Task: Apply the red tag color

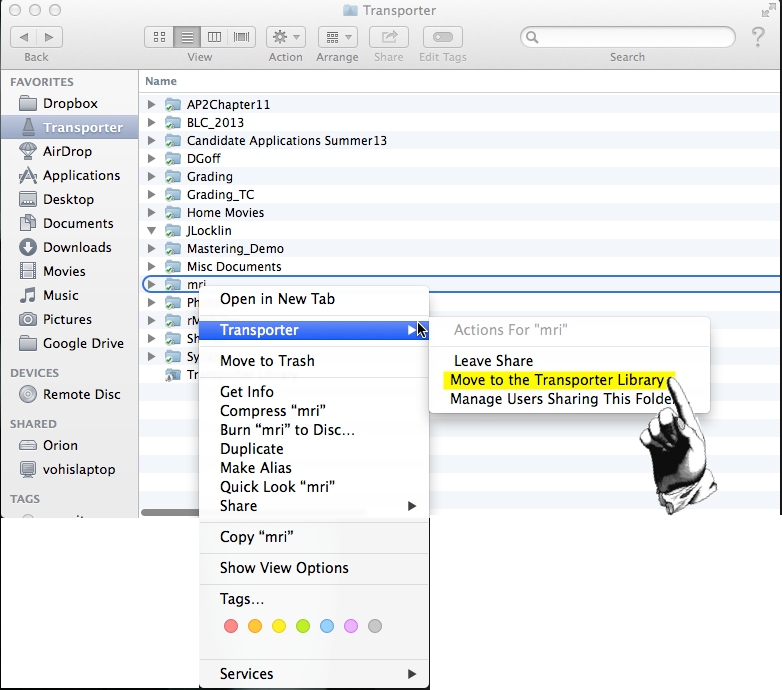Action: pyautogui.click(x=231, y=626)
